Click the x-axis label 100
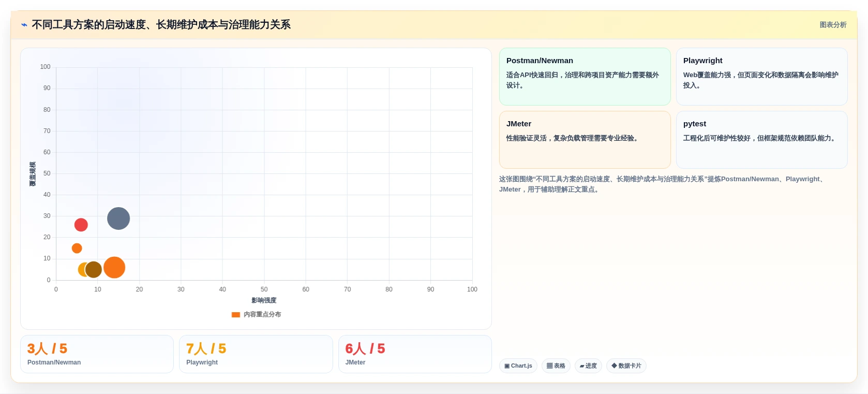This screenshot has width=868, height=394. [x=472, y=289]
